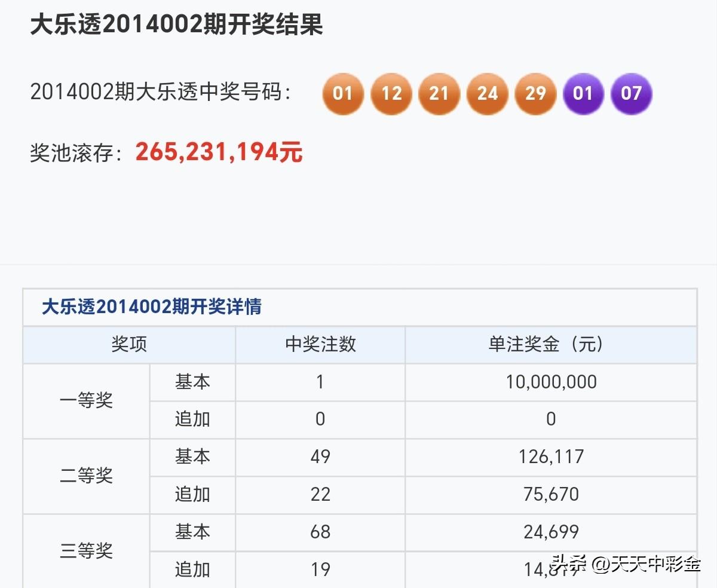Click the 一等奖 row label
Image resolution: width=717 pixels, height=588 pixels.
pos(87,400)
